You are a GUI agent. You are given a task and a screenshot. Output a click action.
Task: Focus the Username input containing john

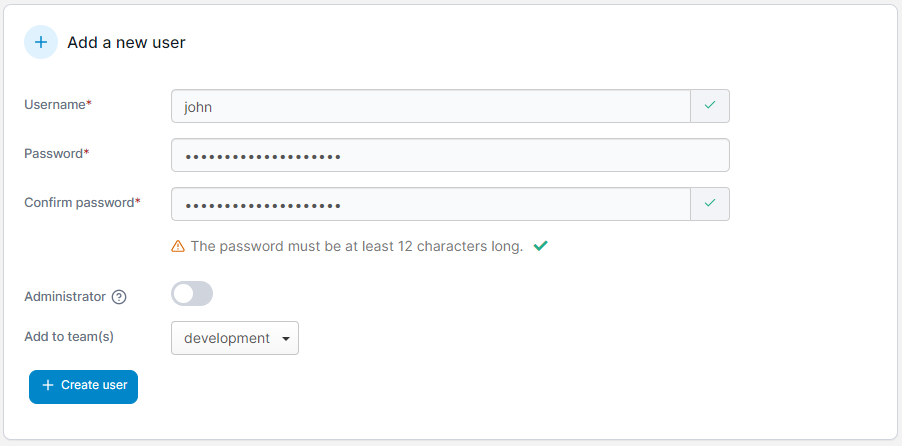tap(430, 106)
